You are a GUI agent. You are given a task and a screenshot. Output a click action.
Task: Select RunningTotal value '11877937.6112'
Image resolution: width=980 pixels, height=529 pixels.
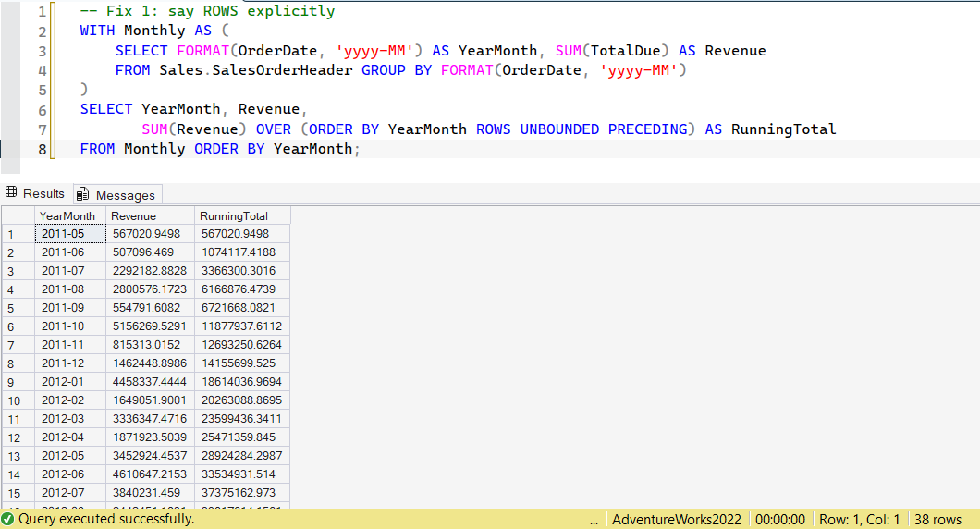point(242,326)
